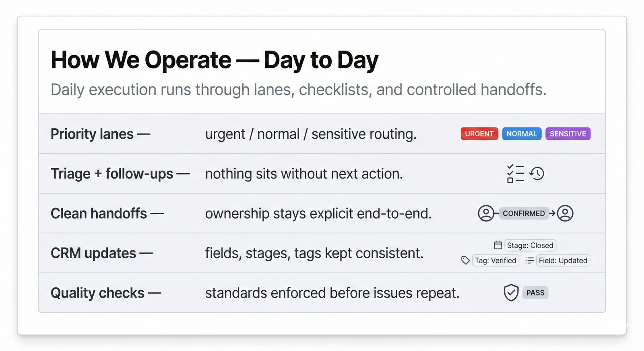Click the CONFIRMED handoff label
Viewport: 644px width, 351px height.
coord(524,213)
